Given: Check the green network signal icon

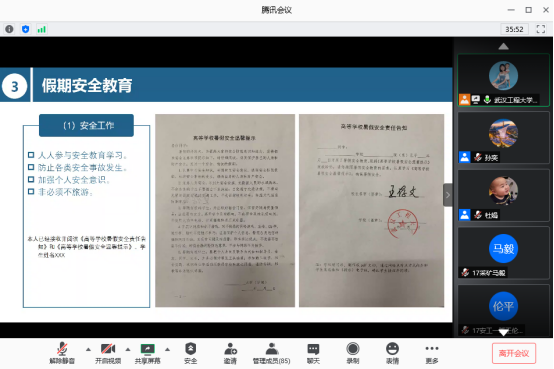Looking at the screenshot, I should pos(41,29).
